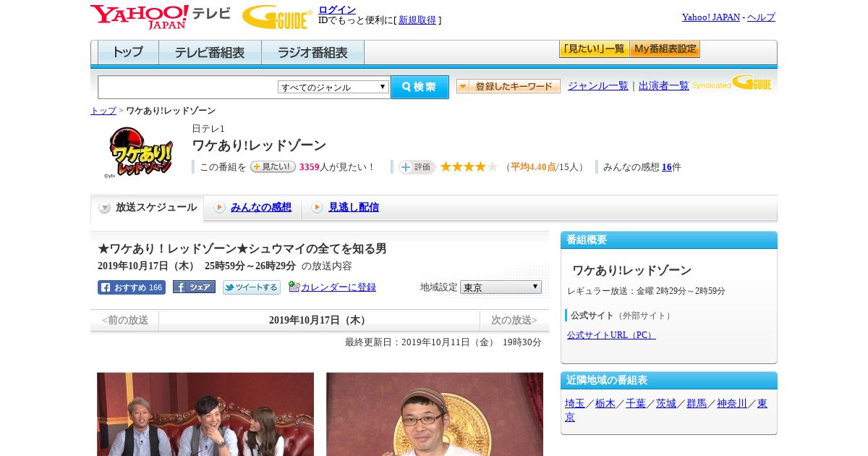Viewport: 868px width, 456px height.
Task: Click the ツイートする Twitter button
Action: click(252, 287)
